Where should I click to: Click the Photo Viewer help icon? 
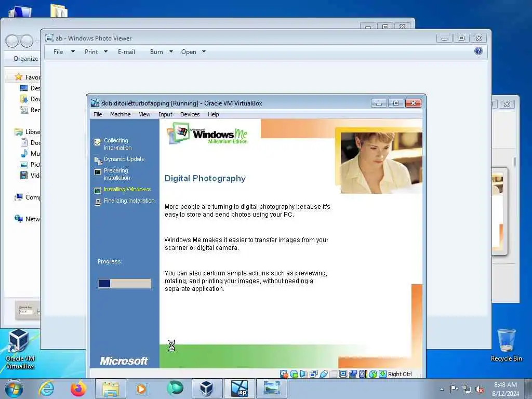(x=478, y=51)
